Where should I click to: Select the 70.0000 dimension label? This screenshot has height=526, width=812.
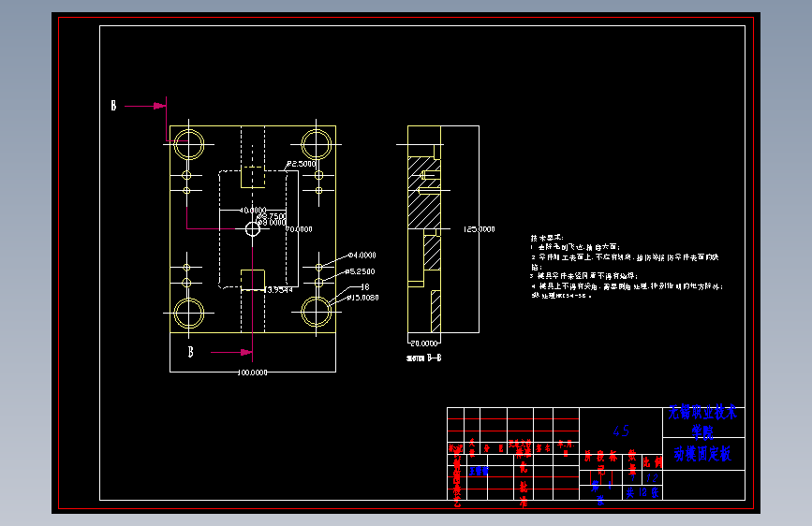click(x=299, y=228)
